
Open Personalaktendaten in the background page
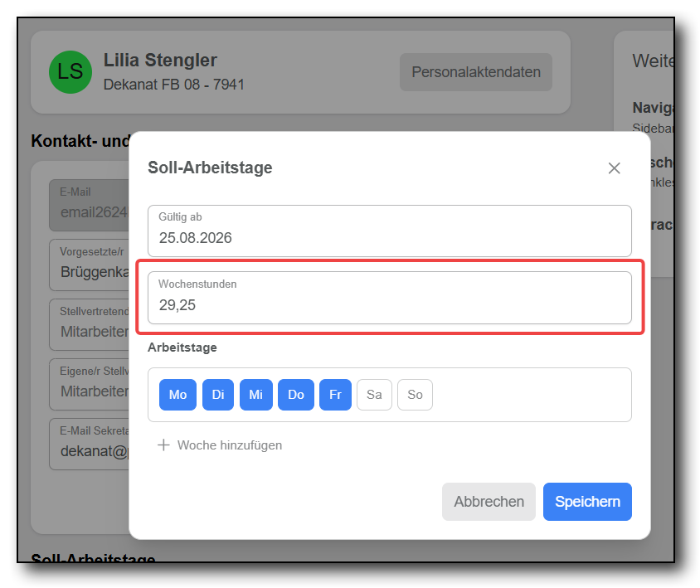tap(476, 72)
